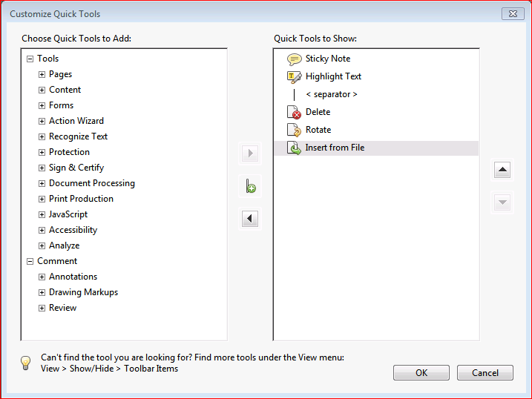Select the separator entry in the list
The width and height of the screenshot is (532, 399).
(x=331, y=94)
